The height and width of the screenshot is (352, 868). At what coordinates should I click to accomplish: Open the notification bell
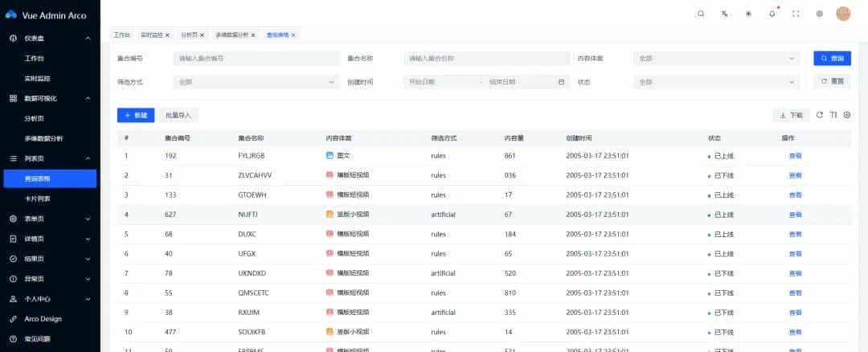(772, 14)
